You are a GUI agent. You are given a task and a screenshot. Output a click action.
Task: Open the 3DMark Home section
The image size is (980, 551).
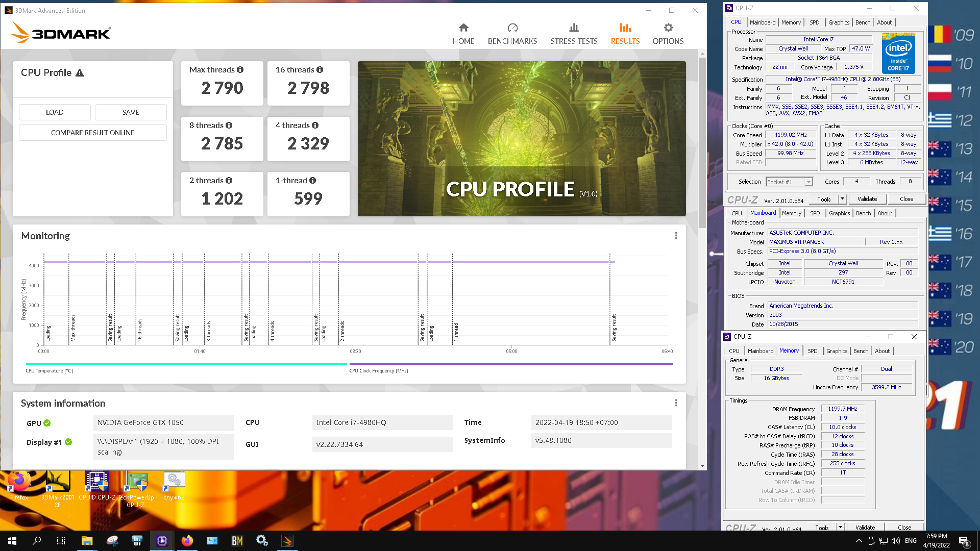point(463,34)
